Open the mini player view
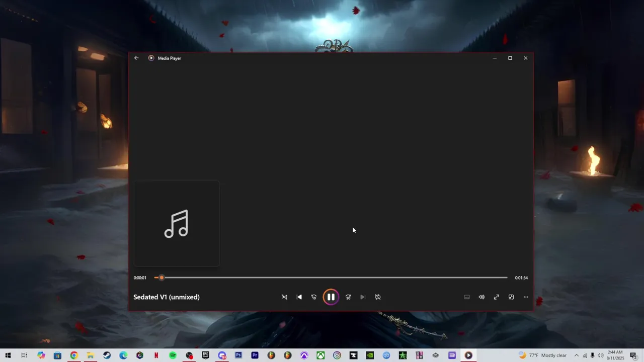The height and width of the screenshot is (362, 644). [x=511, y=297]
